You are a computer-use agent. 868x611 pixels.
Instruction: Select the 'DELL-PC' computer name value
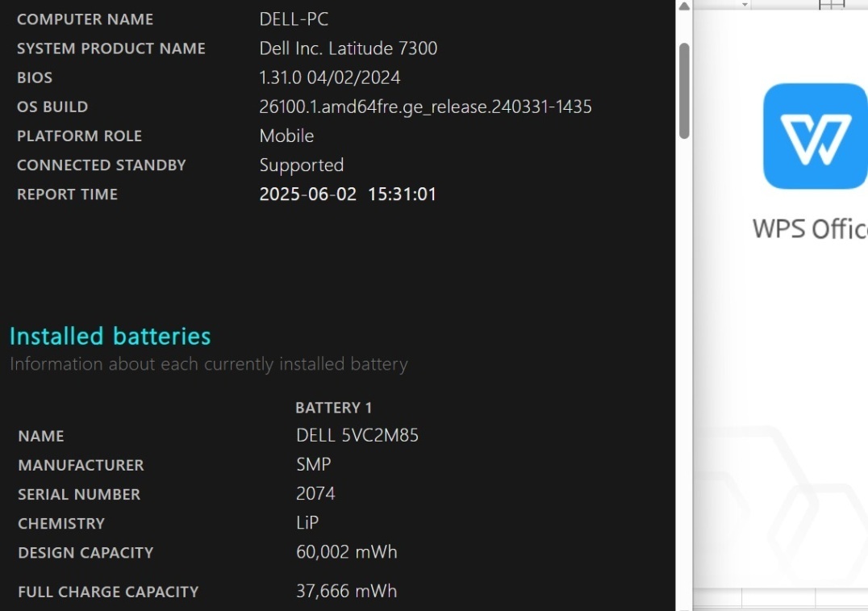click(x=294, y=19)
